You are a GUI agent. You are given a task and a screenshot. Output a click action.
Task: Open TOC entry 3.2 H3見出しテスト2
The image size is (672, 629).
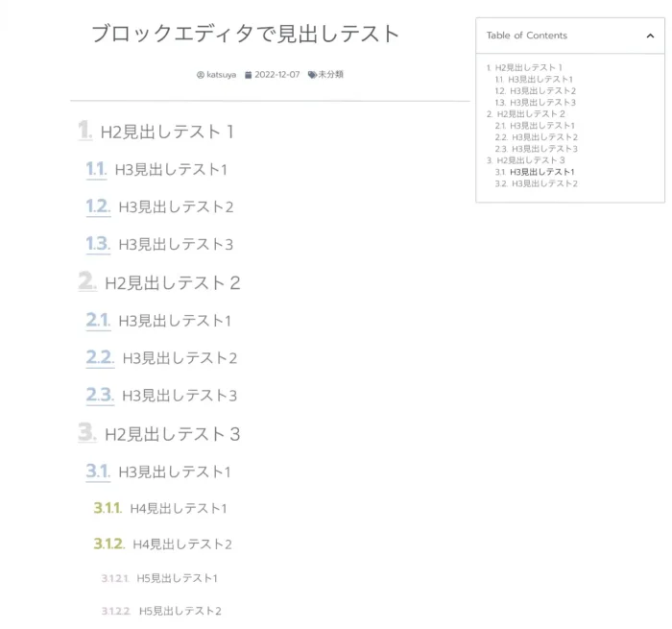point(537,183)
